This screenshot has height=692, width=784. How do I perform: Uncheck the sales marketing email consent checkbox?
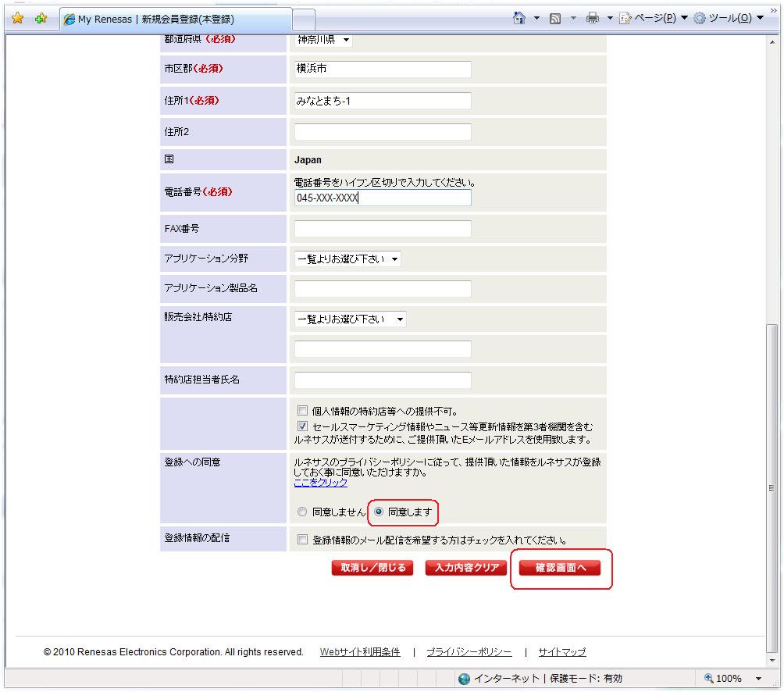(x=302, y=427)
